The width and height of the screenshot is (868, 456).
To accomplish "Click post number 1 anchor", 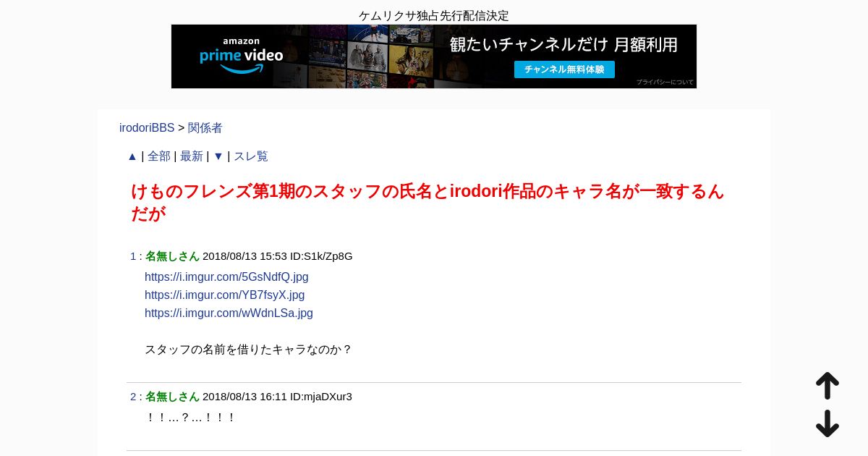I will [133, 256].
